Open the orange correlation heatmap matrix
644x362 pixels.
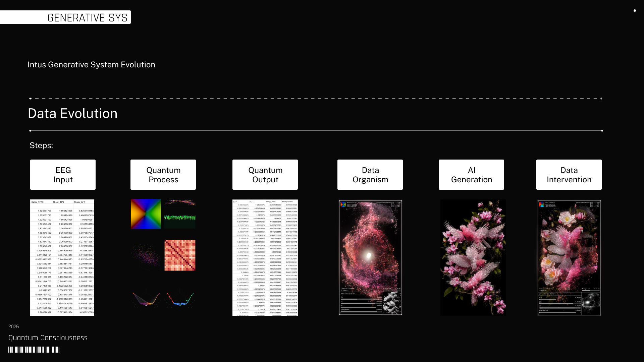pos(180,255)
